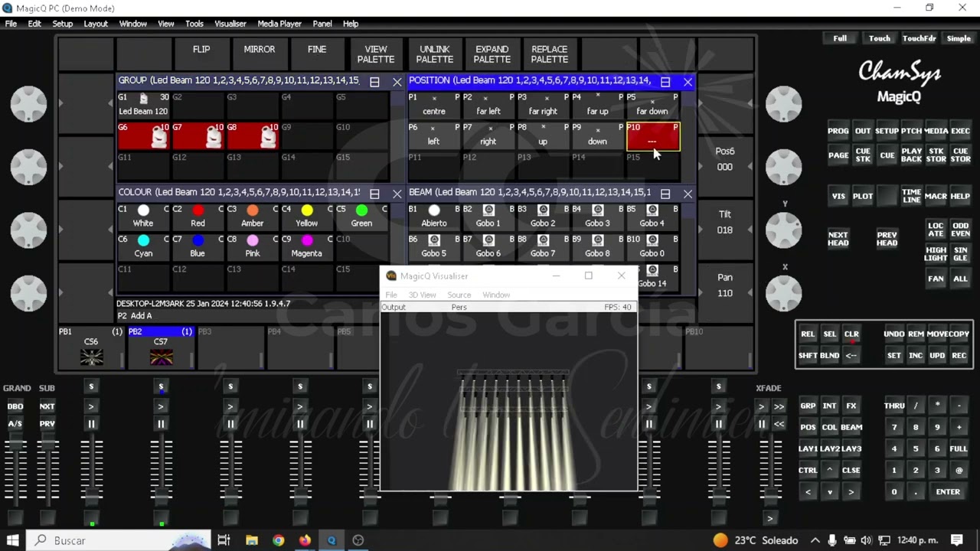Click the Windows Start button
The width and height of the screenshot is (980, 551).
(13, 540)
